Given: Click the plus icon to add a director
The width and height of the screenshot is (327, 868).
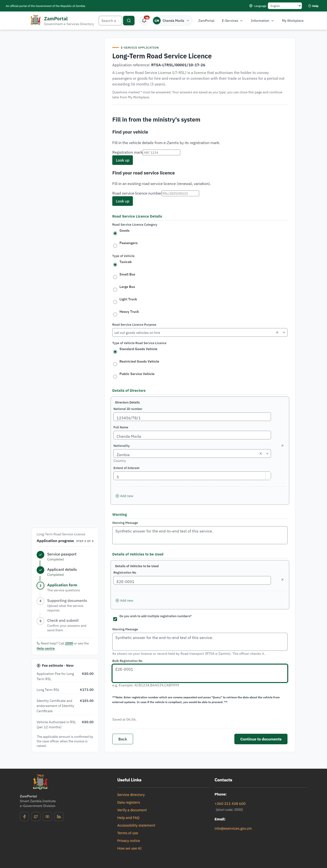Looking at the screenshot, I should 117,496.
